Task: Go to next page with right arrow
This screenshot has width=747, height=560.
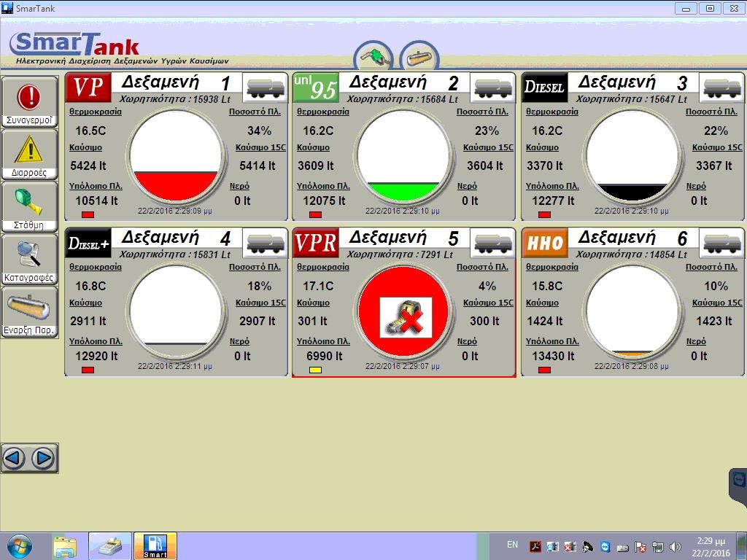Action: tap(44, 458)
